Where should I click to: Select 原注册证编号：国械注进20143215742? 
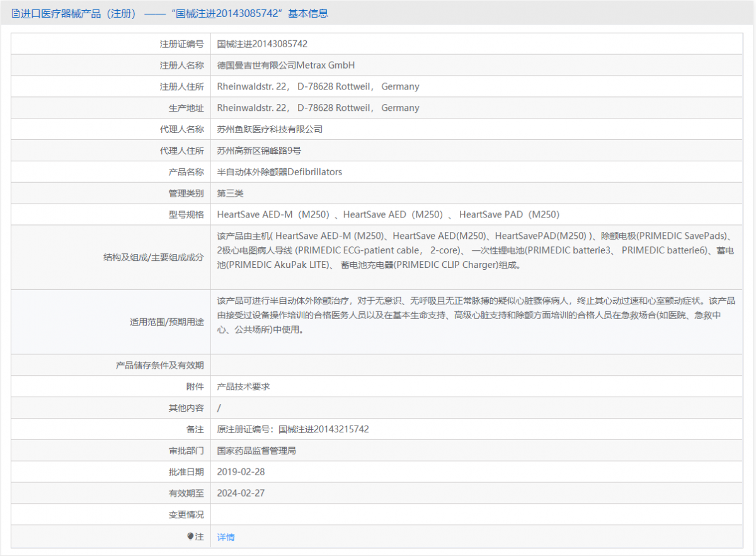tap(293, 429)
